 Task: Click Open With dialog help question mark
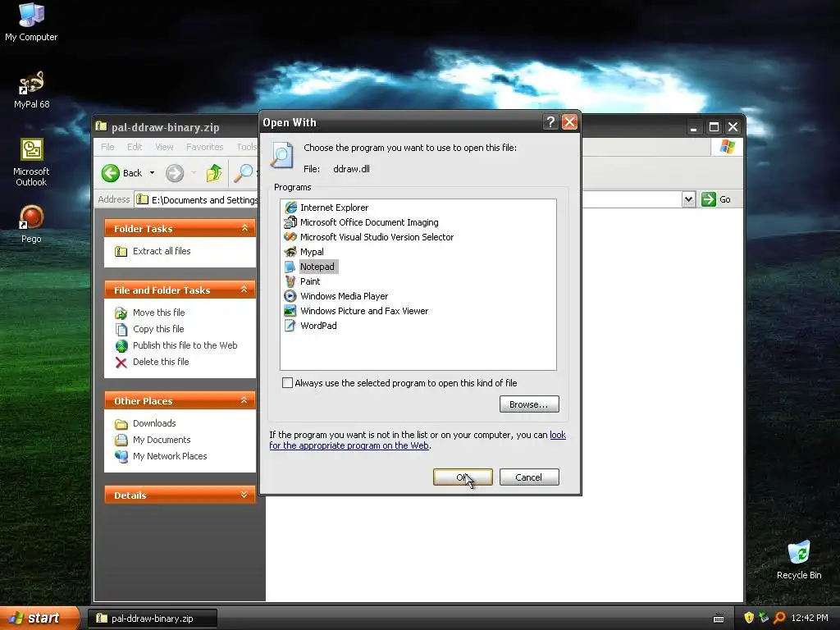click(x=550, y=122)
